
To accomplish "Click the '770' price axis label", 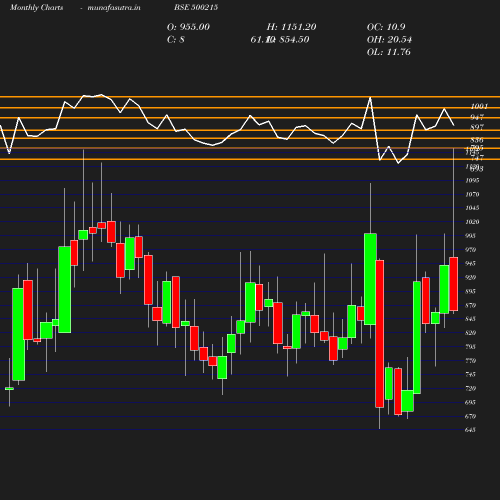I will point(470,361).
